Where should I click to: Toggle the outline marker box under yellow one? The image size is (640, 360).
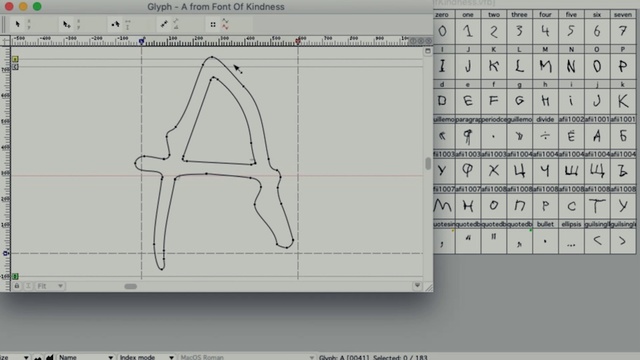click(15, 67)
